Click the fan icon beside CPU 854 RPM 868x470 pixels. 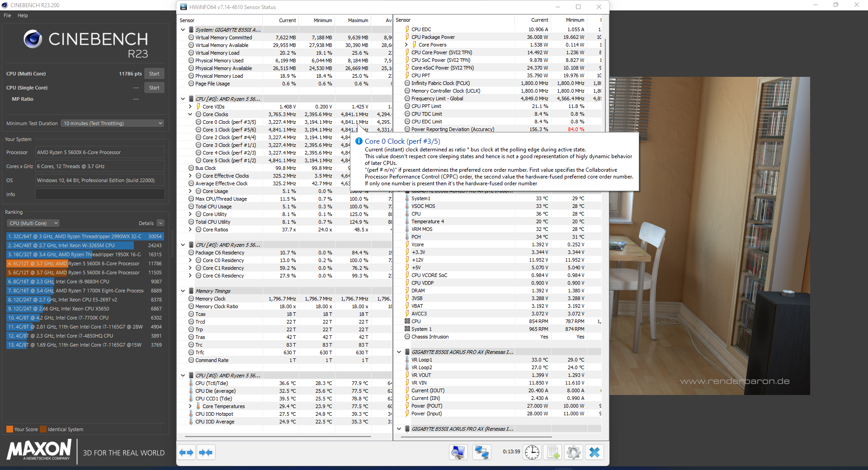(407, 321)
